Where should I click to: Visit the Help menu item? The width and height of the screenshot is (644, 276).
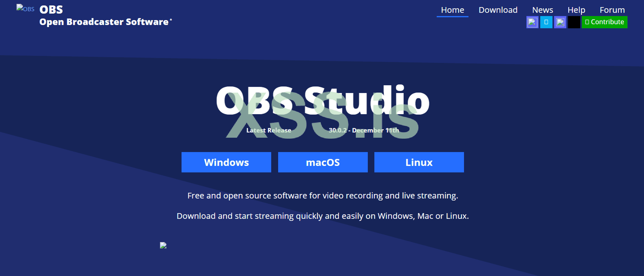point(576,10)
